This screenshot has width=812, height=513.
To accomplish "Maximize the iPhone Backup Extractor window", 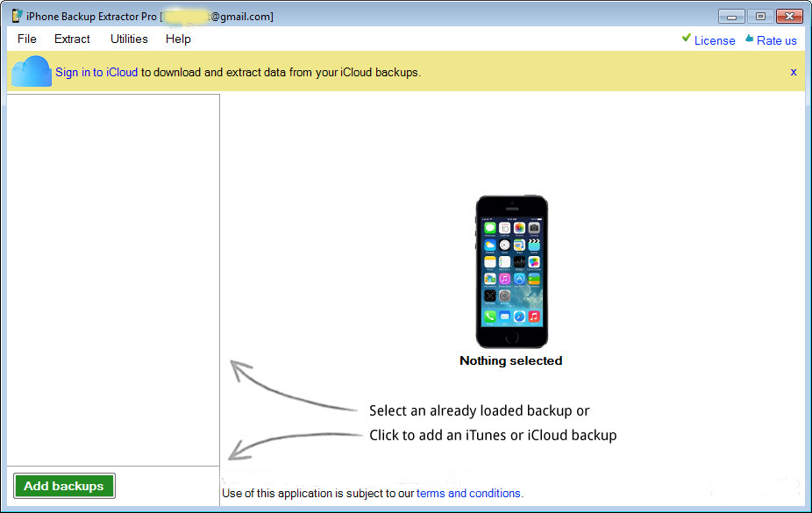I will pyautogui.click(x=760, y=17).
